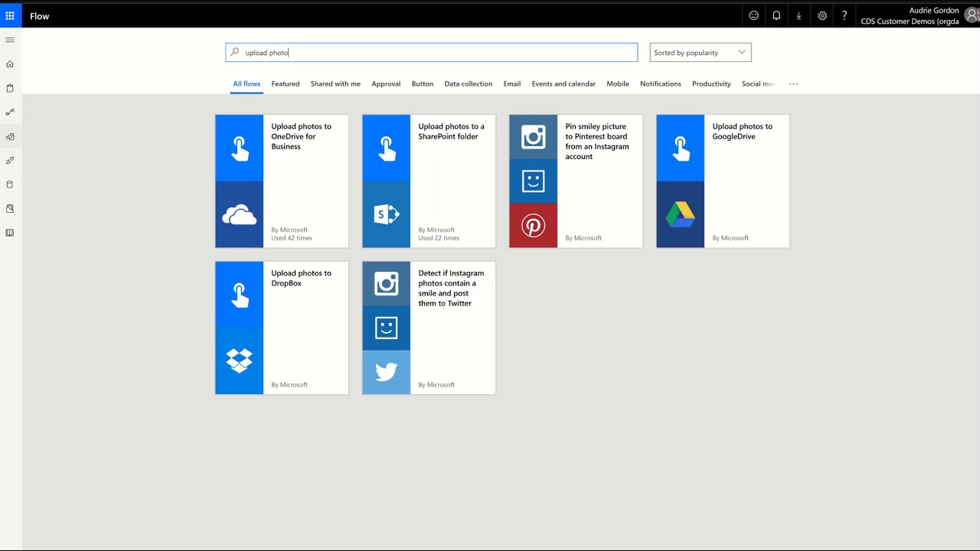This screenshot has width=980, height=551.
Task: Click the search magnifier icon
Action: pos(235,52)
